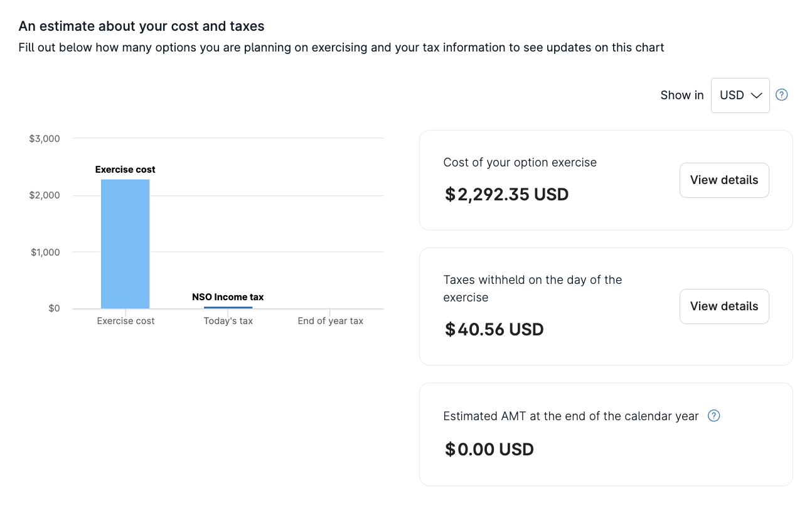View details for taxes withheld on exercise day
This screenshot has width=812, height=510.
[x=724, y=307]
